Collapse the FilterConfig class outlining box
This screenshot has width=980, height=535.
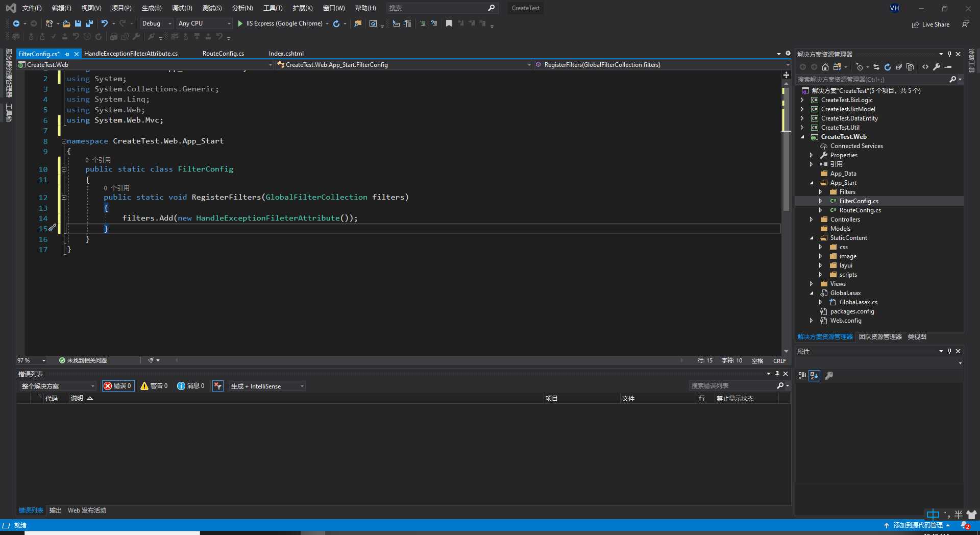(x=64, y=169)
